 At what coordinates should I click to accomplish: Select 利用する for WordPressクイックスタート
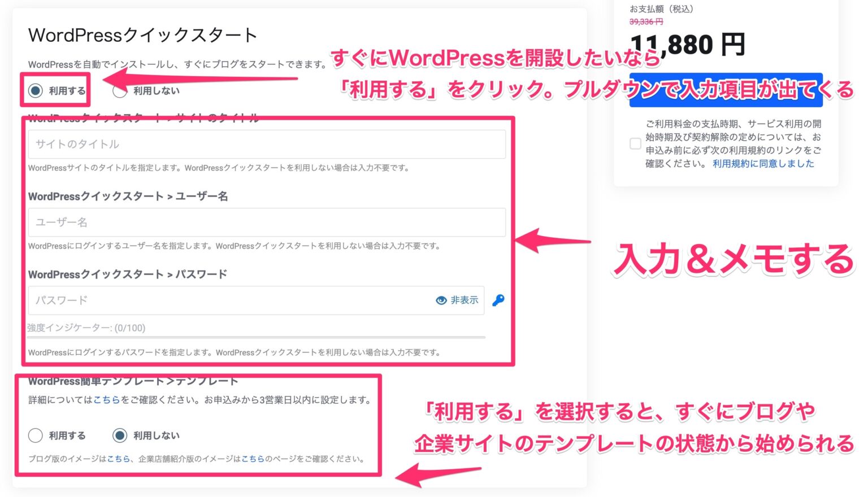click(36, 90)
